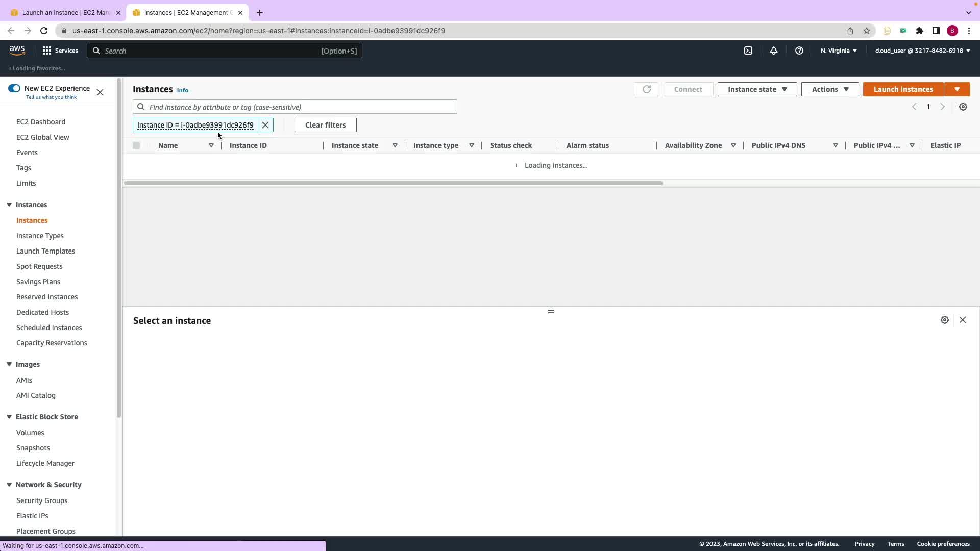Check the select-all instances checkbox
This screenshot has width=980, height=551.
coord(136,145)
